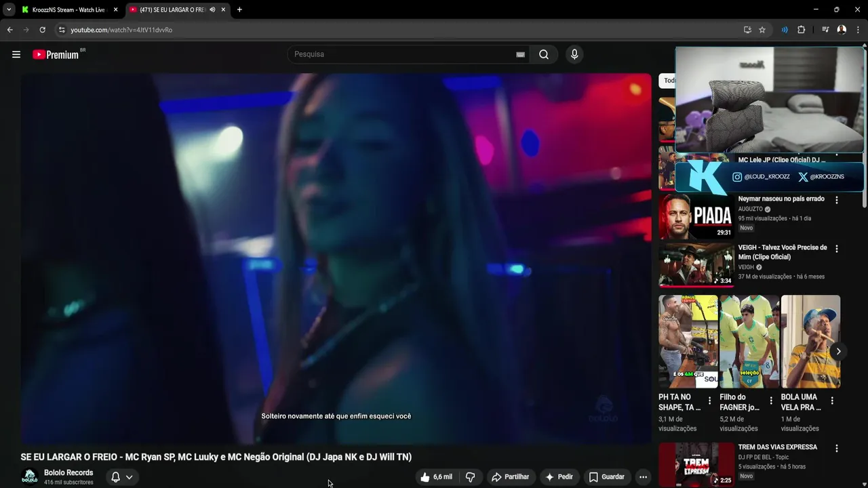
Task: Open the Bololo Records channel name link
Action: 68,473
